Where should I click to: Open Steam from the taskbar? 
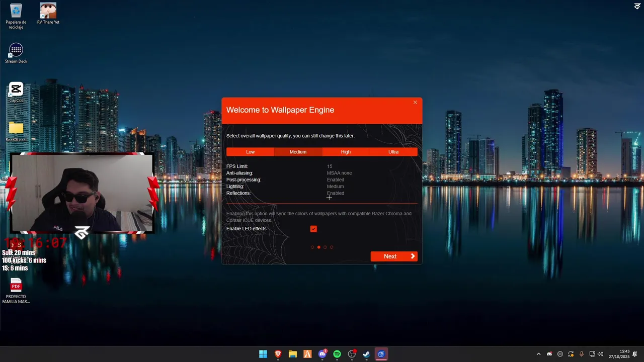coord(366,354)
